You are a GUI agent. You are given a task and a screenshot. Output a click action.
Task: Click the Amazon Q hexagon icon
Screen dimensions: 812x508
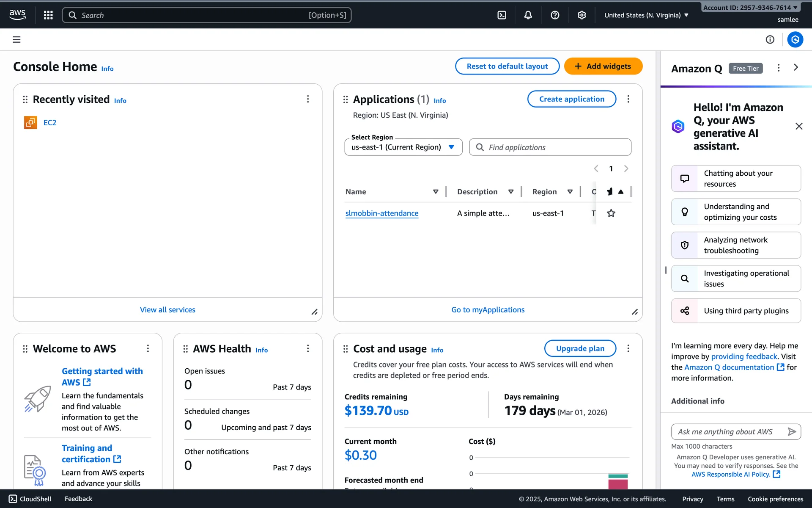(x=795, y=39)
